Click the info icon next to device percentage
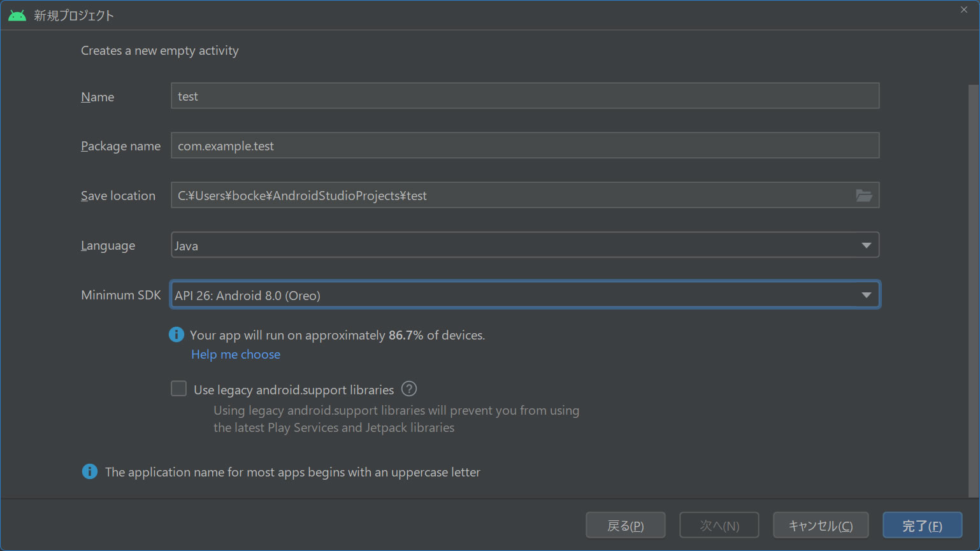This screenshot has width=980, height=551. (x=177, y=334)
